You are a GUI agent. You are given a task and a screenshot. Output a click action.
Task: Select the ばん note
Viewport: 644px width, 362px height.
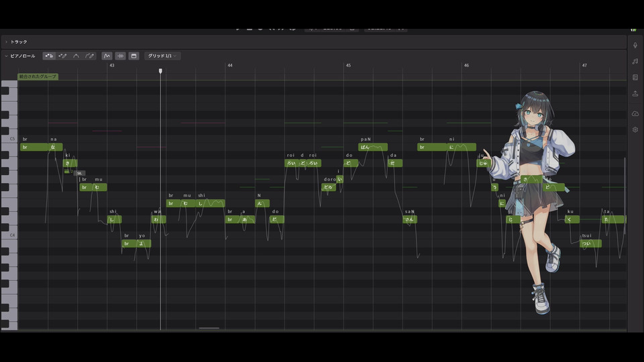[x=373, y=147]
